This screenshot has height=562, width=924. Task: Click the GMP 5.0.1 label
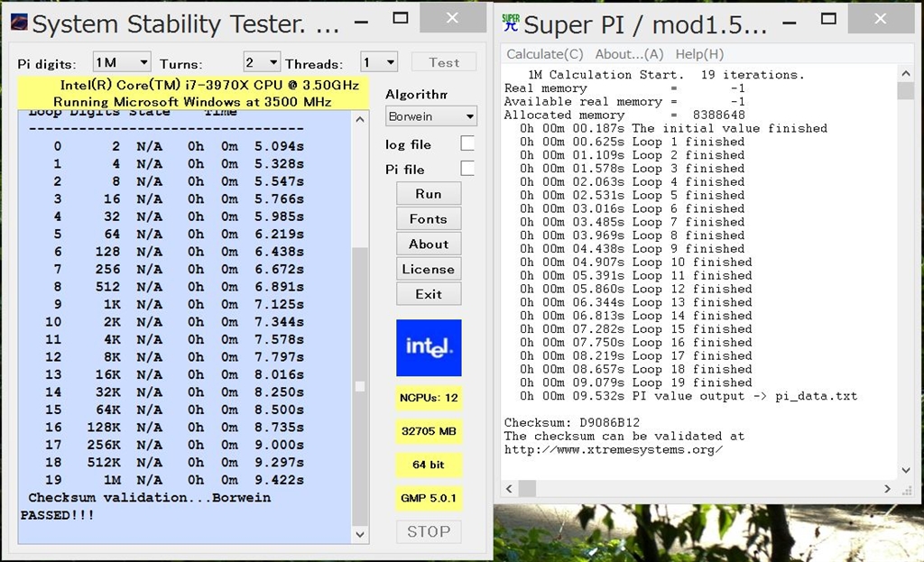[429, 498]
